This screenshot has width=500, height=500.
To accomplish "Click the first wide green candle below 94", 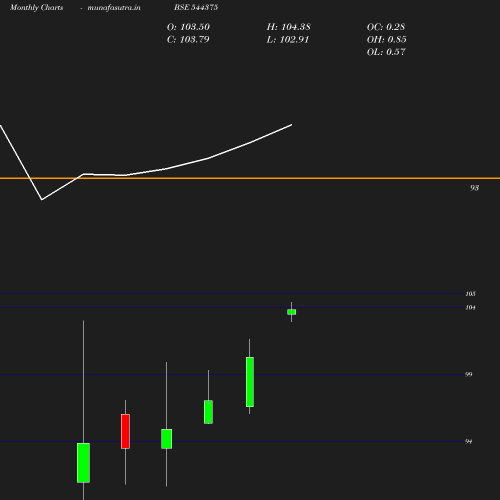I will pos(83,463).
